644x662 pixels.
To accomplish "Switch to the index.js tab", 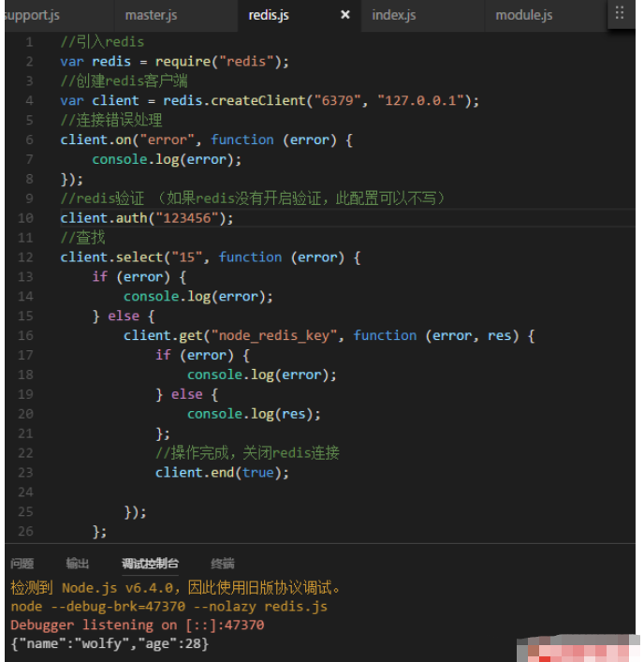I will coord(394,16).
